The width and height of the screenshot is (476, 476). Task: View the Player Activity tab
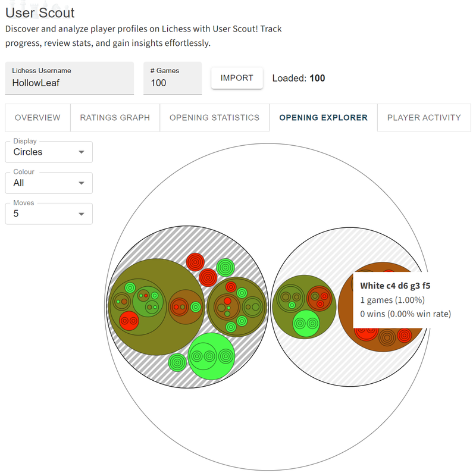tap(424, 118)
